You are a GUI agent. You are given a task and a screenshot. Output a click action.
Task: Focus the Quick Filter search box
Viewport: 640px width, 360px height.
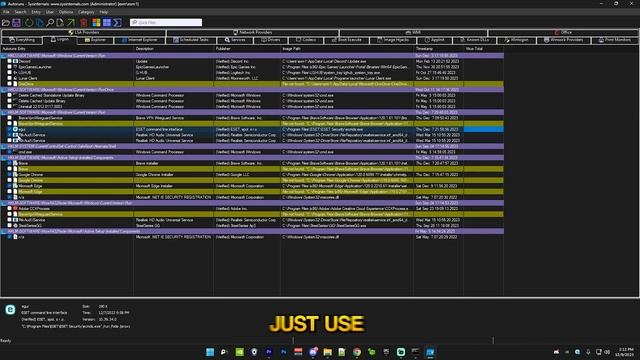(x=166, y=22)
